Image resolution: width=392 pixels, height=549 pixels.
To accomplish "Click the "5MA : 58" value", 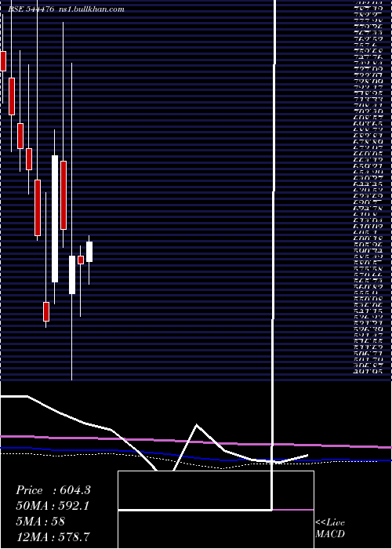I will [41, 522].
